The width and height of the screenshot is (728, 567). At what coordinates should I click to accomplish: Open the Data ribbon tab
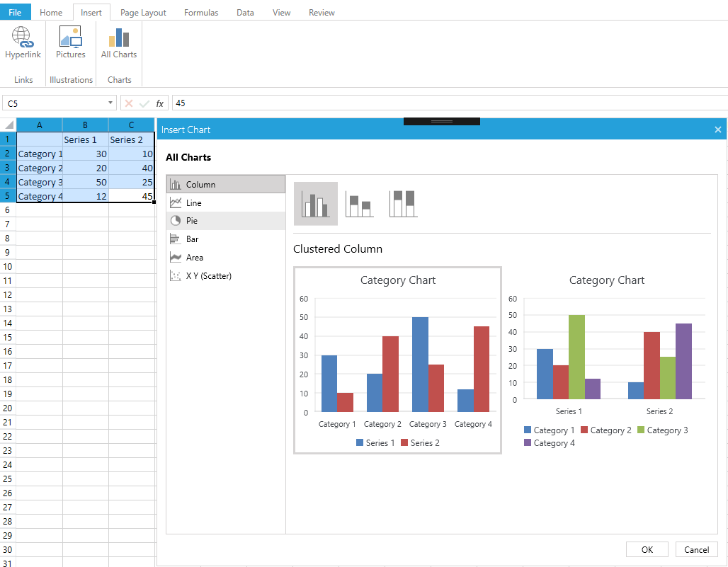245,12
